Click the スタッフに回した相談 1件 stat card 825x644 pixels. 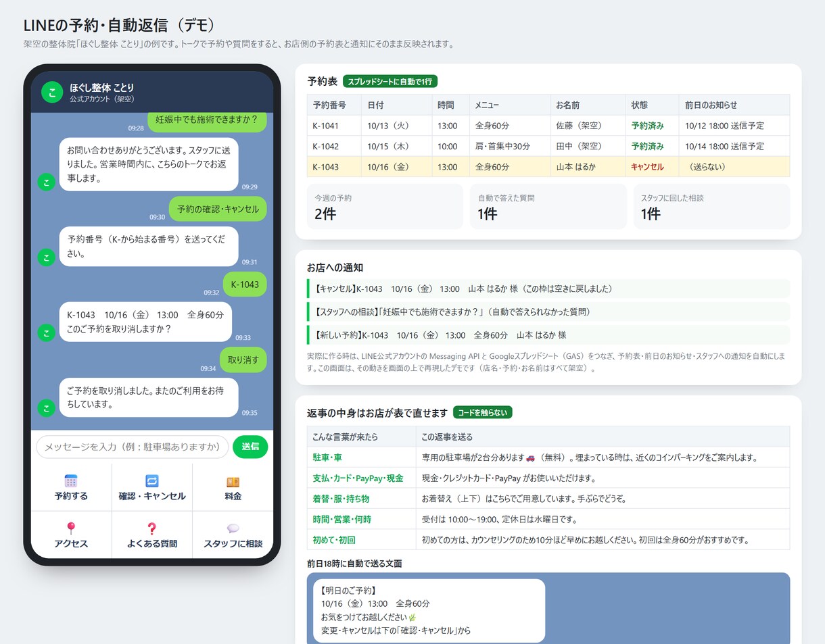coord(712,206)
